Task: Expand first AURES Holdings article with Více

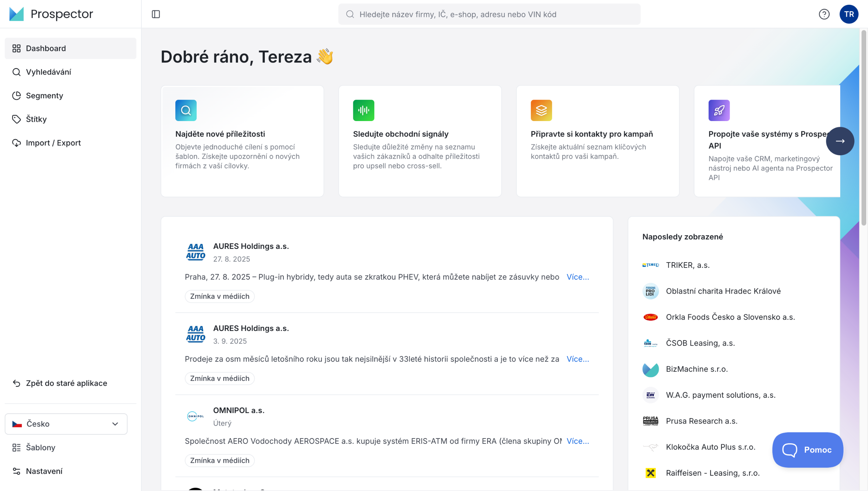Action: point(578,277)
